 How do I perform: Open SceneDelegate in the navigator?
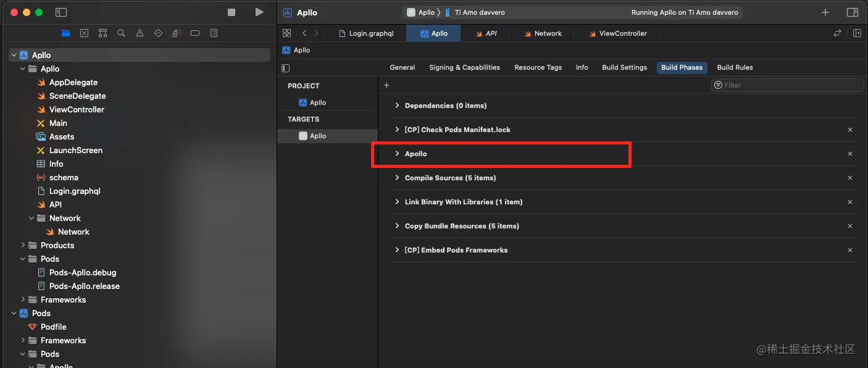pos(71,96)
